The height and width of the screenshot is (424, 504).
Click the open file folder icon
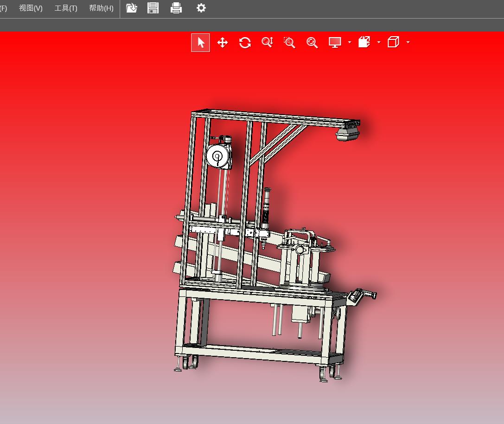pyautogui.click(x=132, y=8)
